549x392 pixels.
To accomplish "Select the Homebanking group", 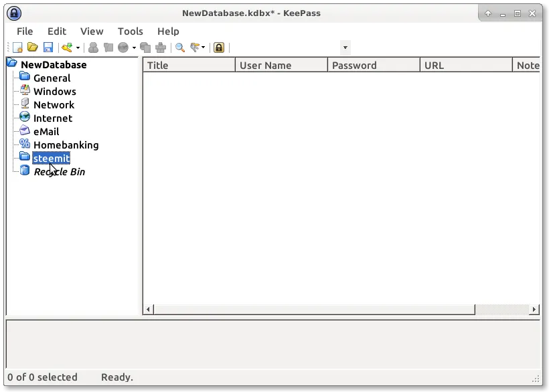I will (66, 145).
